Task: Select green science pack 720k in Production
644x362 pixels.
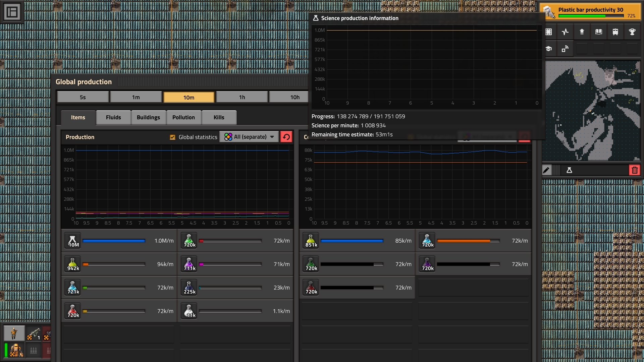Action: (189, 241)
